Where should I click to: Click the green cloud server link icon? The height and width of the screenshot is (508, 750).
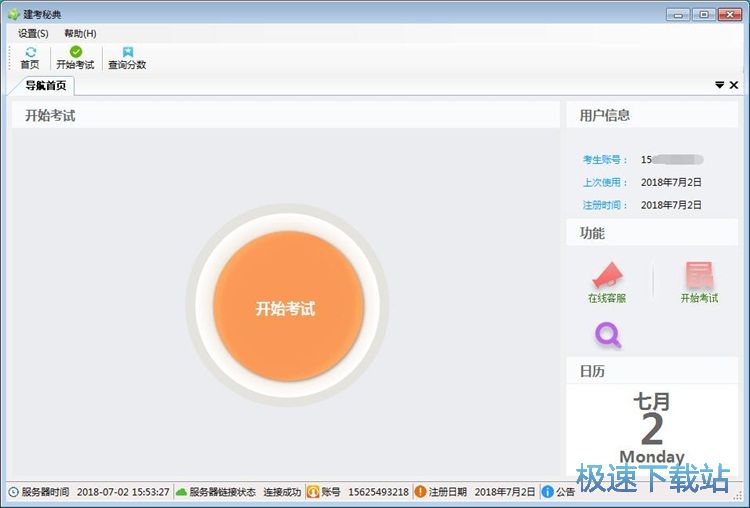(x=181, y=492)
